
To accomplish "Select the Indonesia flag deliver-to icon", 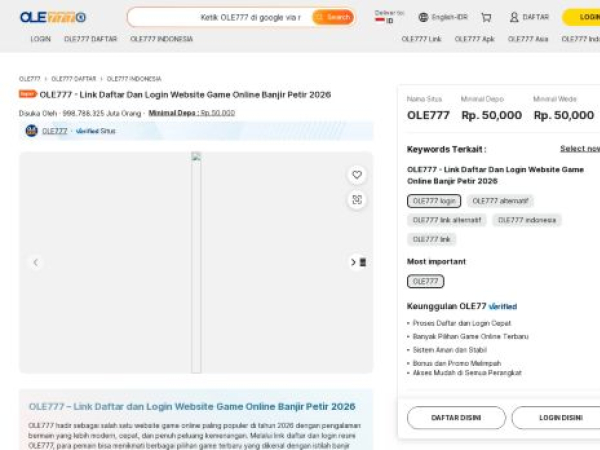I will (380, 20).
